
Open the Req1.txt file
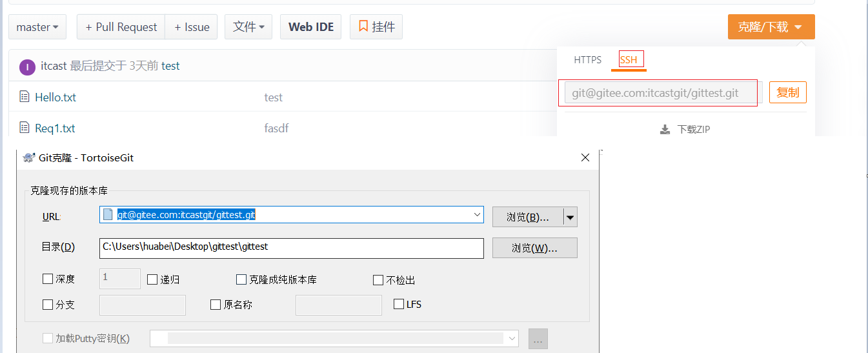[55, 128]
